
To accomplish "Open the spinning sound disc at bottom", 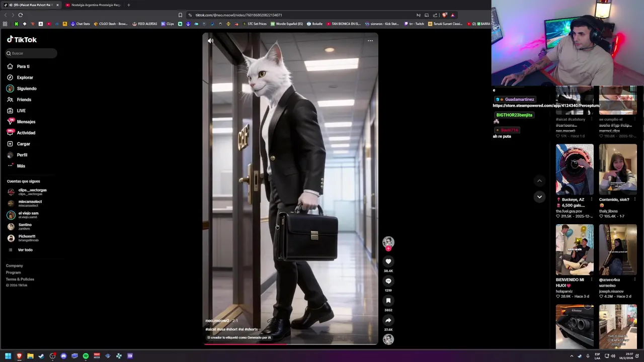I will coord(388,339).
